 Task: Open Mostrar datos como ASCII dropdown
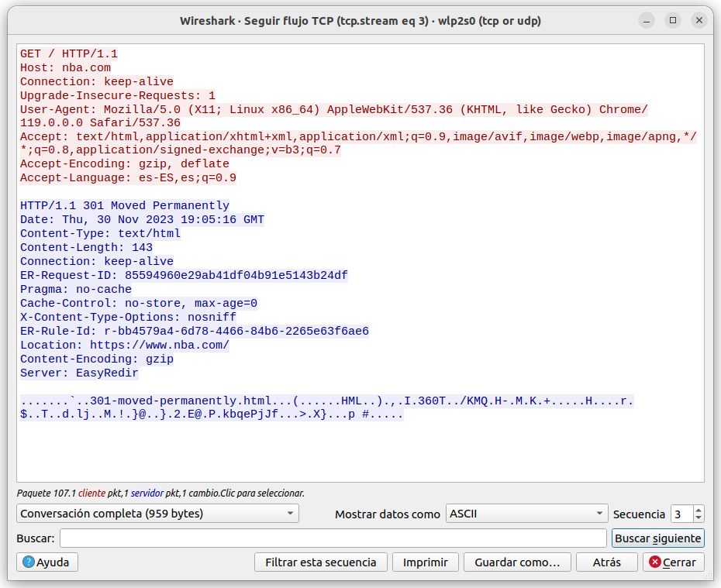[x=526, y=514]
